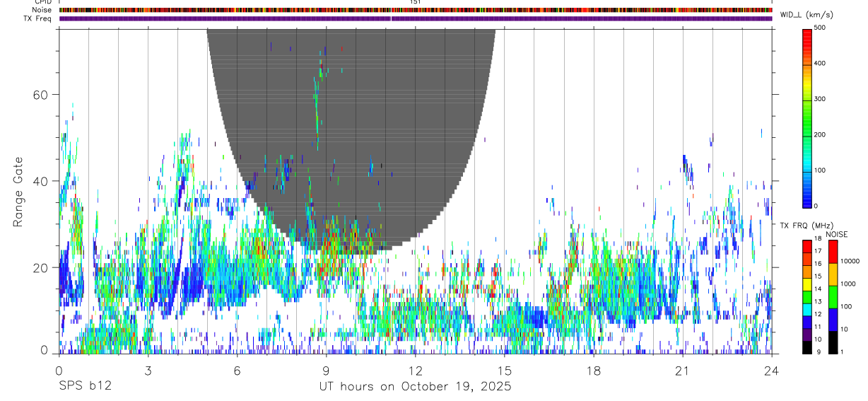Click the 'SPS b12' label
868x401 pixels.
pos(85,387)
